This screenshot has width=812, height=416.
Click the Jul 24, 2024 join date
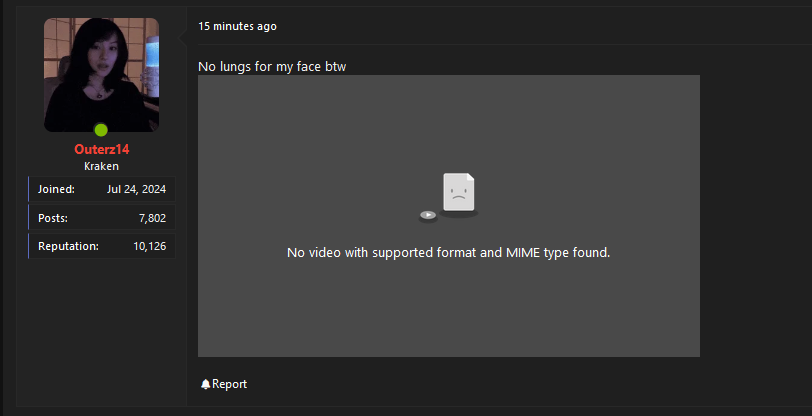coord(136,189)
